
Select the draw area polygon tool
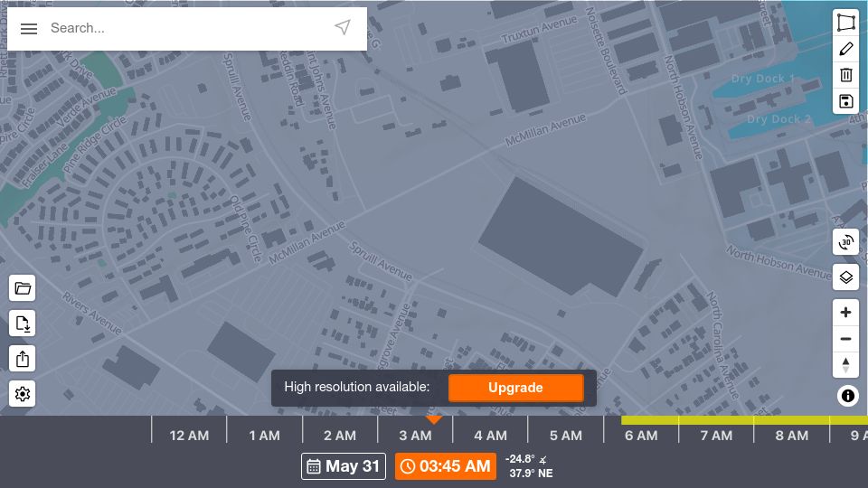[846, 23]
